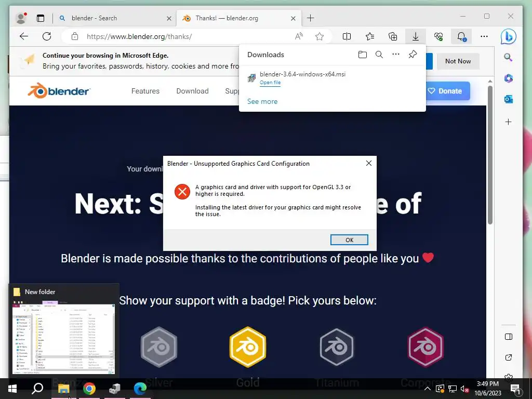Open more options in Downloads panel
532x399 pixels.
(x=395, y=54)
